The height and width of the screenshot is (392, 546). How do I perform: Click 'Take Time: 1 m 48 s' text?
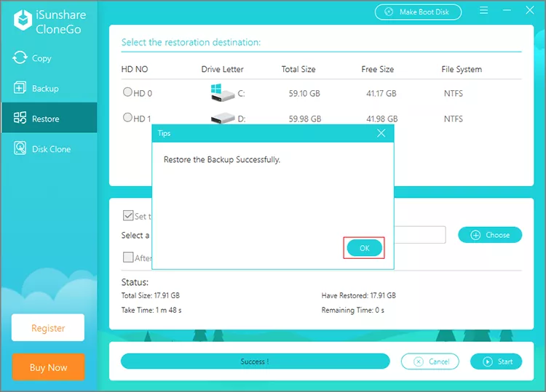coord(151,310)
